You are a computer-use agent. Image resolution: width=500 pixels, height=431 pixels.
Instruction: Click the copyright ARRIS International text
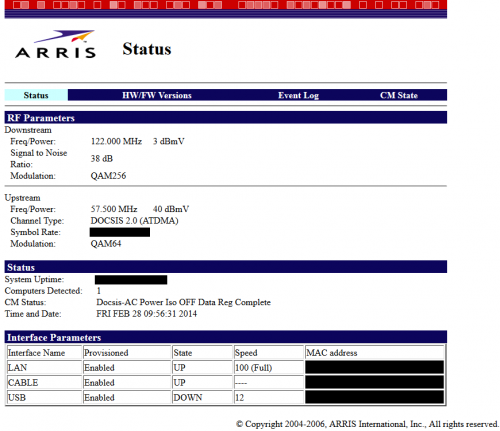367,424
